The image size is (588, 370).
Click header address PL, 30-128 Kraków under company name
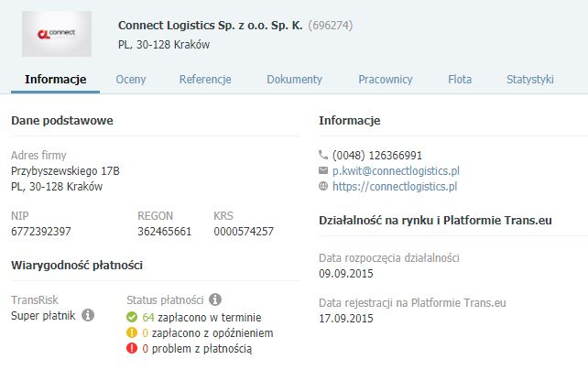pyautogui.click(x=164, y=45)
